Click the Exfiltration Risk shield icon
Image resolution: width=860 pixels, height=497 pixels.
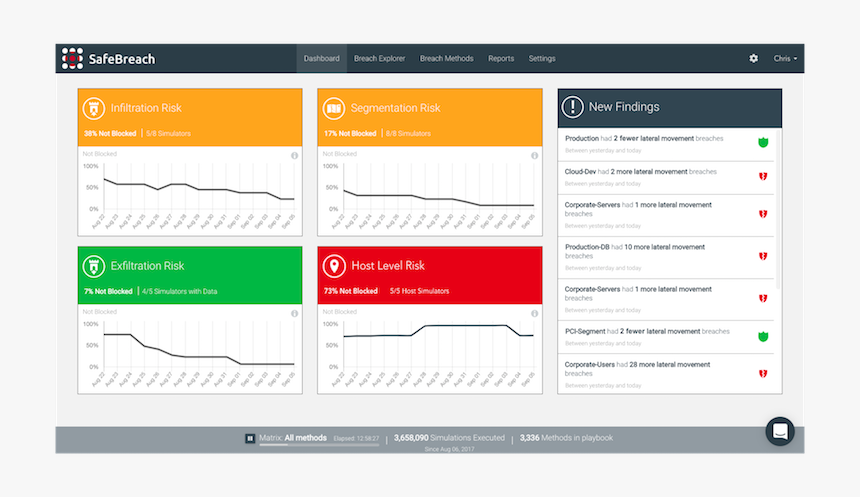(x=93, y=266)
